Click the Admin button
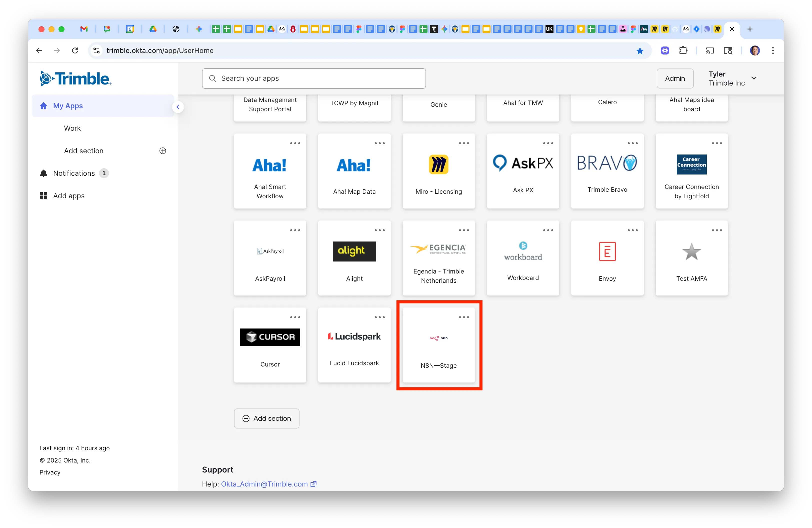This screenshot has height=528, width=812. [x=675, y=78]
